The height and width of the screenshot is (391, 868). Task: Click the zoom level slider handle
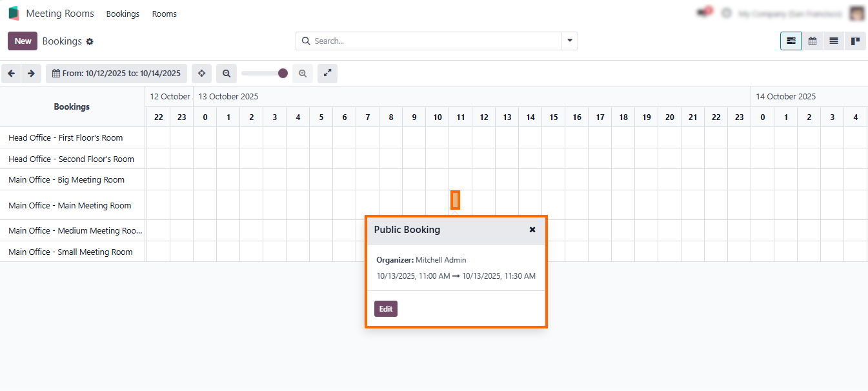(283, 74)
